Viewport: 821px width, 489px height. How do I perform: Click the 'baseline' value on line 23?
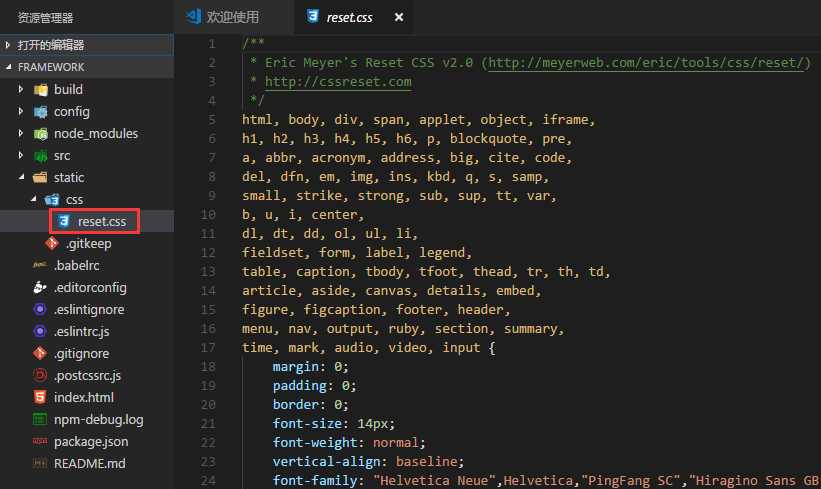[427, 462]
